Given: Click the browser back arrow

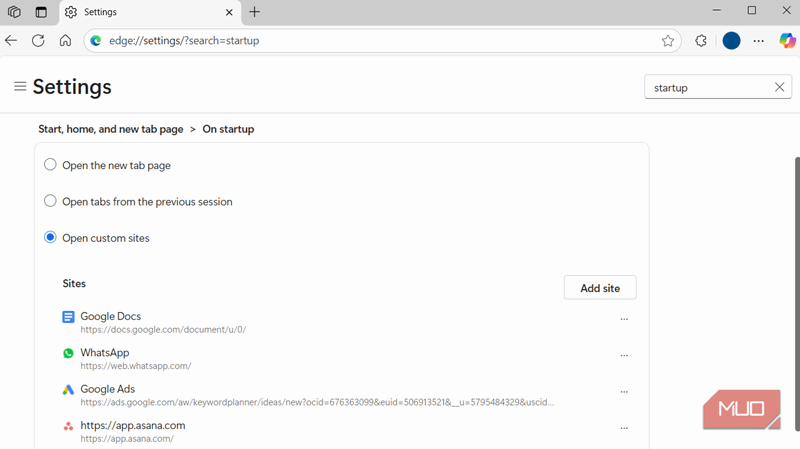Looking at the screenshot, I should pyautogui.click(x=11, y=41).
